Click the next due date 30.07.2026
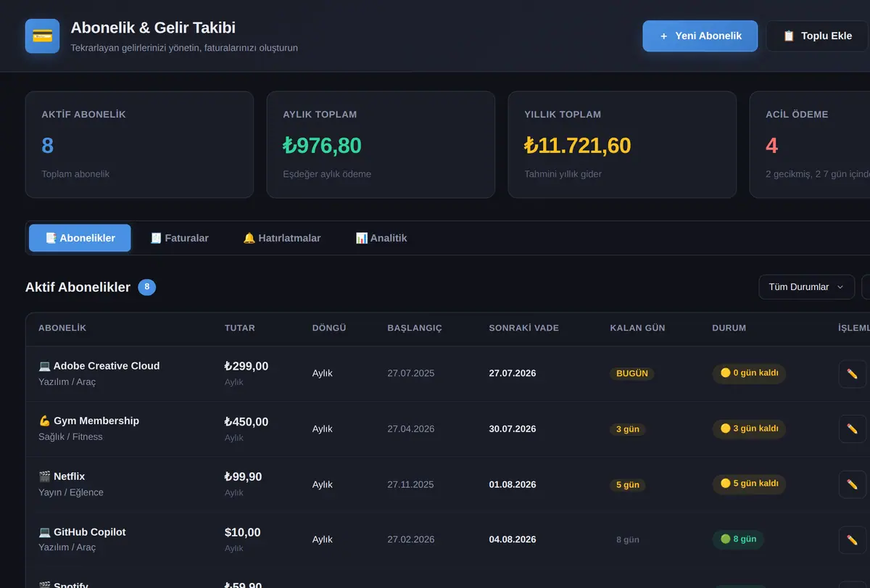870x588 pixels. [513, 429]
